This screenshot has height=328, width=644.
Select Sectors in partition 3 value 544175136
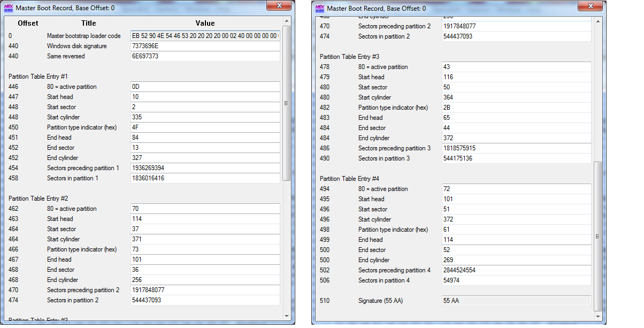[516, 158]
